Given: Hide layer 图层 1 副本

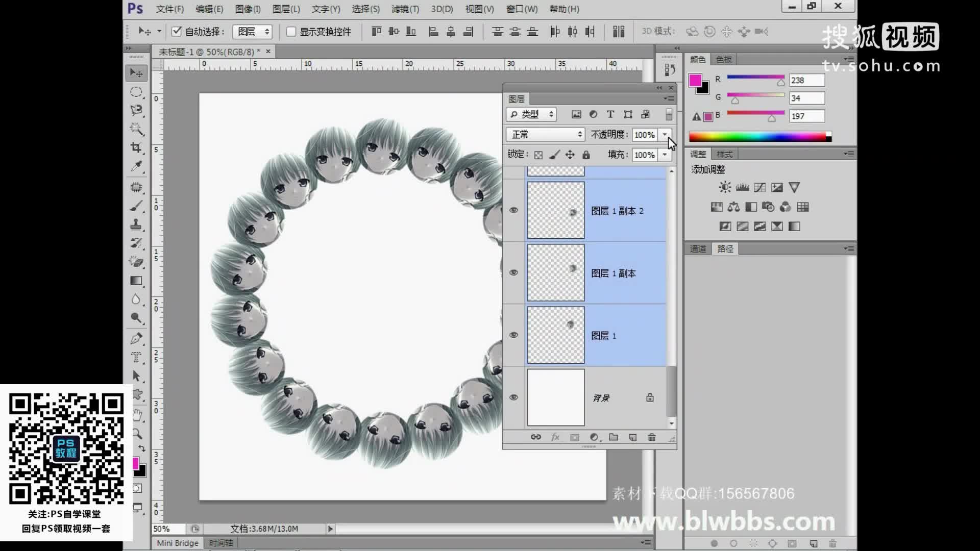Looking at the screenshot, I should 514,272.
